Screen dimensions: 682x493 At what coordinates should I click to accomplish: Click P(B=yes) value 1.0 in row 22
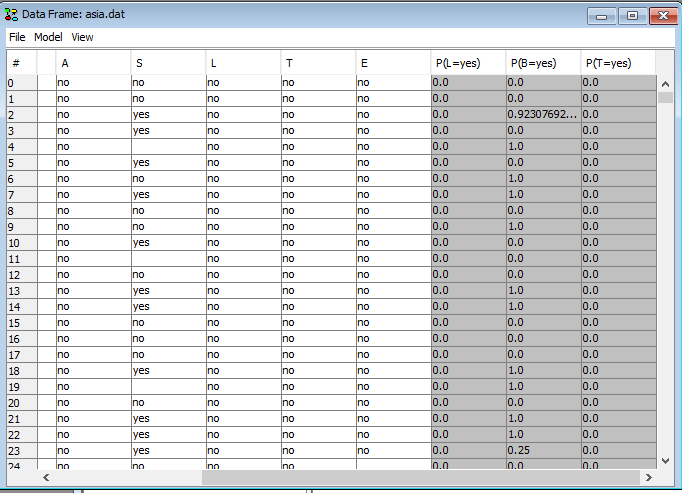[x=543, y=435]
